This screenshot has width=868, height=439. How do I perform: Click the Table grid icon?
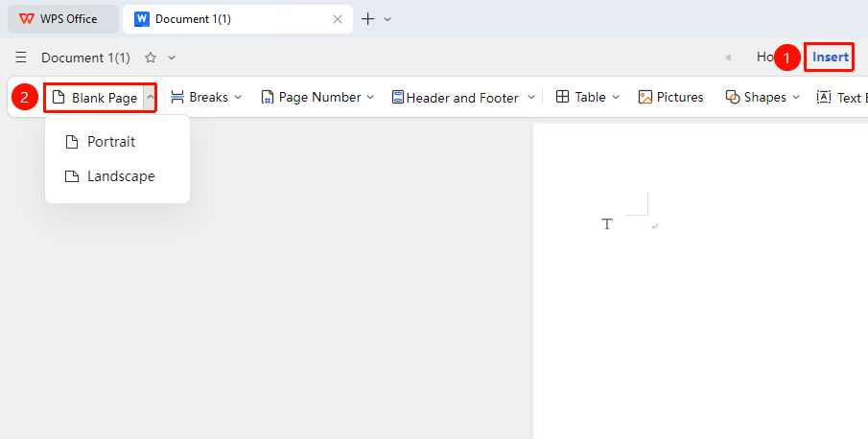pyautogui.click(x=562, y=97)
